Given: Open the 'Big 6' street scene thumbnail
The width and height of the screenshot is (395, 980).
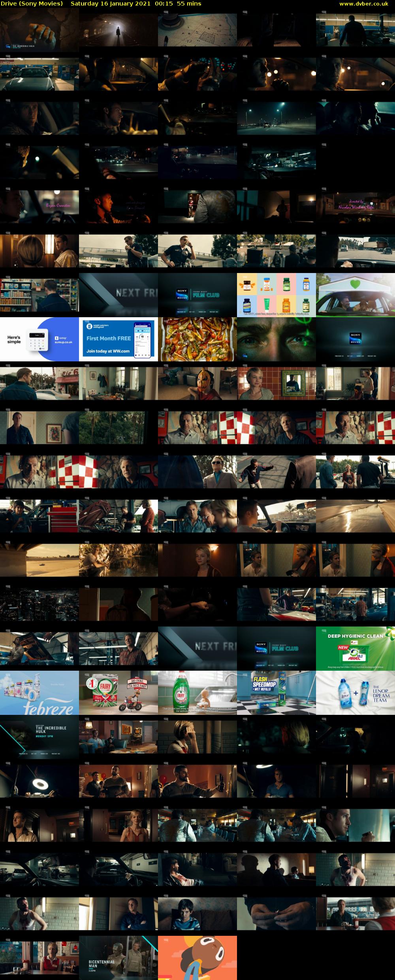Looking at the screenshot, I should click(x=39, y=383).
